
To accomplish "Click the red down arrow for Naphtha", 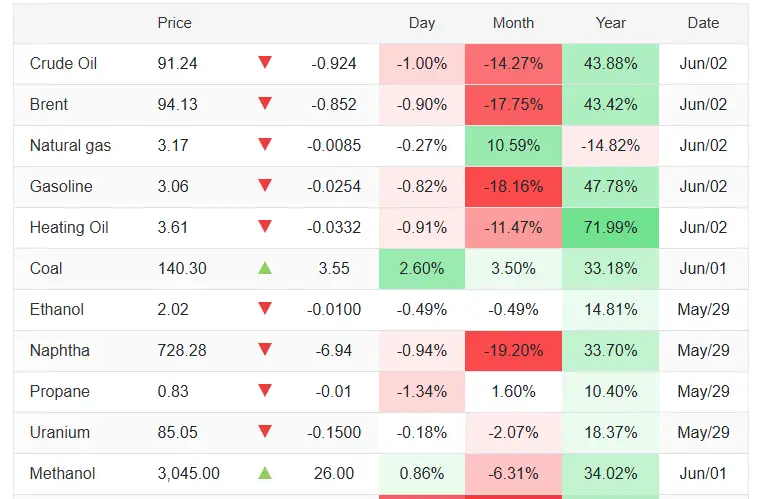I will coord(265,349).
